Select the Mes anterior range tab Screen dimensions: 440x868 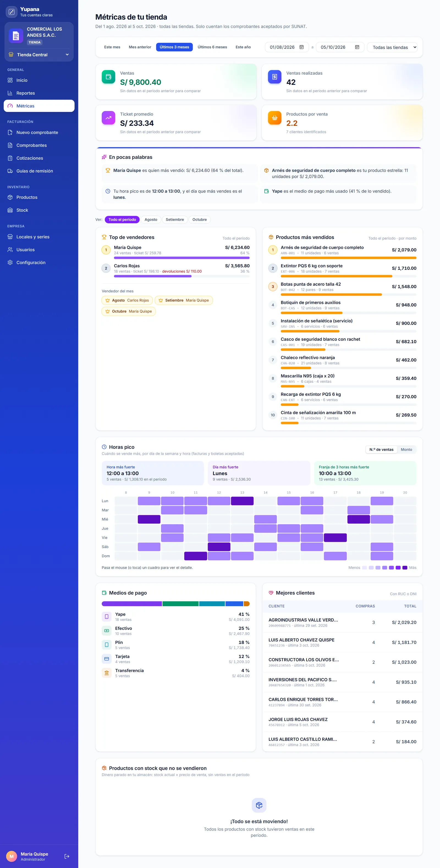(140, 47)
